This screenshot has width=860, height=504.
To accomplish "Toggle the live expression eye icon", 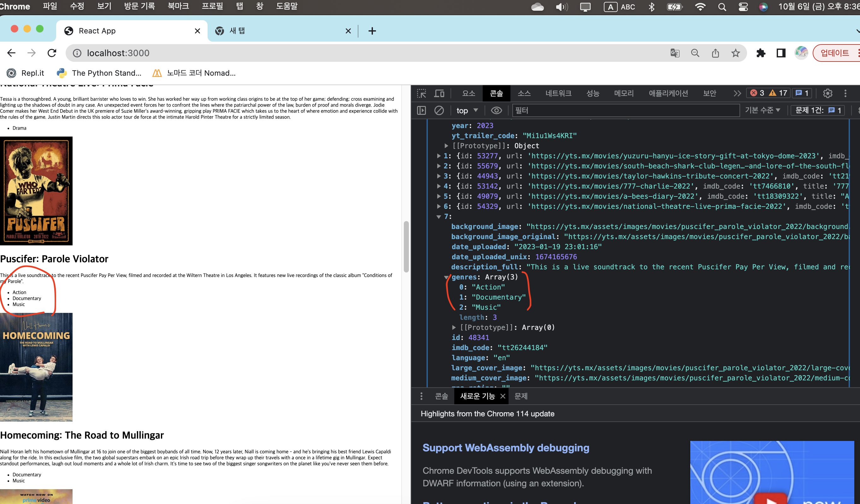I will point(496,110).
